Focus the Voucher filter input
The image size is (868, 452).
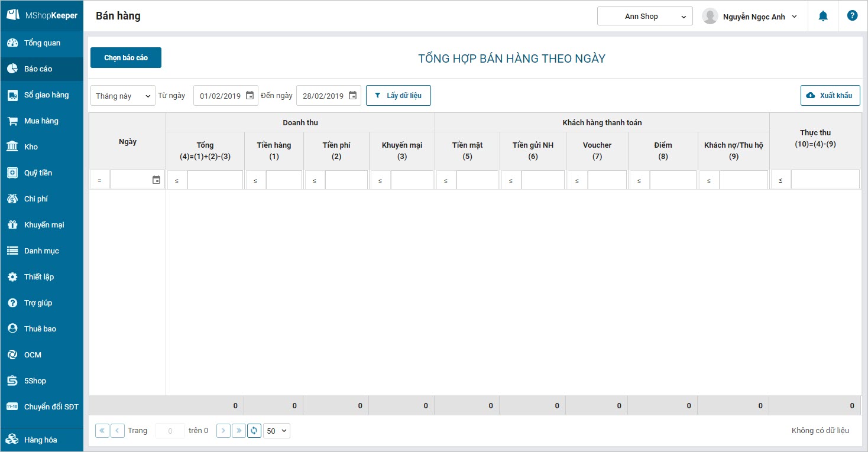[607, 180]
